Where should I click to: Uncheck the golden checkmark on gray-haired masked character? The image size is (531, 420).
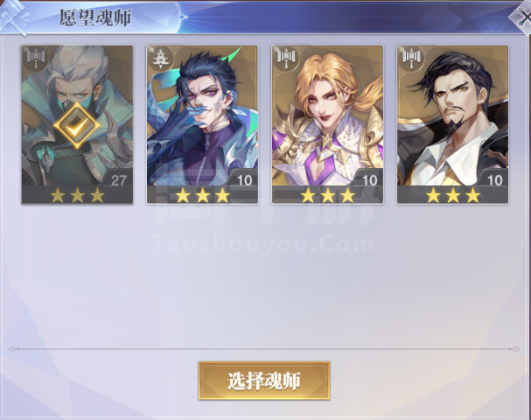(77, 125)
